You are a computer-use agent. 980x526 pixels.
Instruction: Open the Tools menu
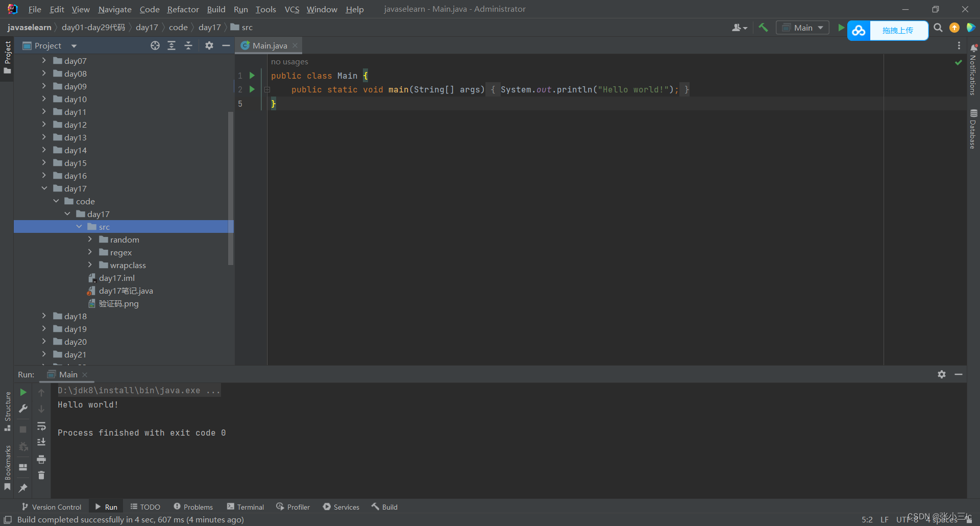click(265, 9)
